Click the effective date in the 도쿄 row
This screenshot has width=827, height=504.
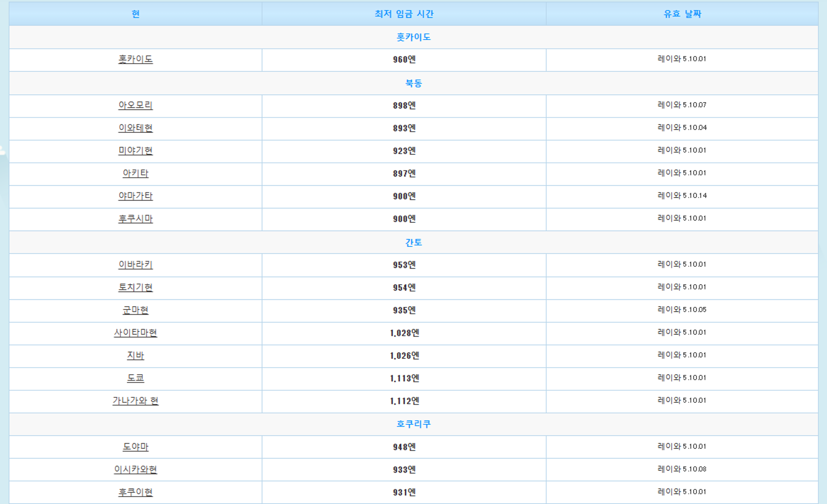pyautogui.click(x=682, y=378)
